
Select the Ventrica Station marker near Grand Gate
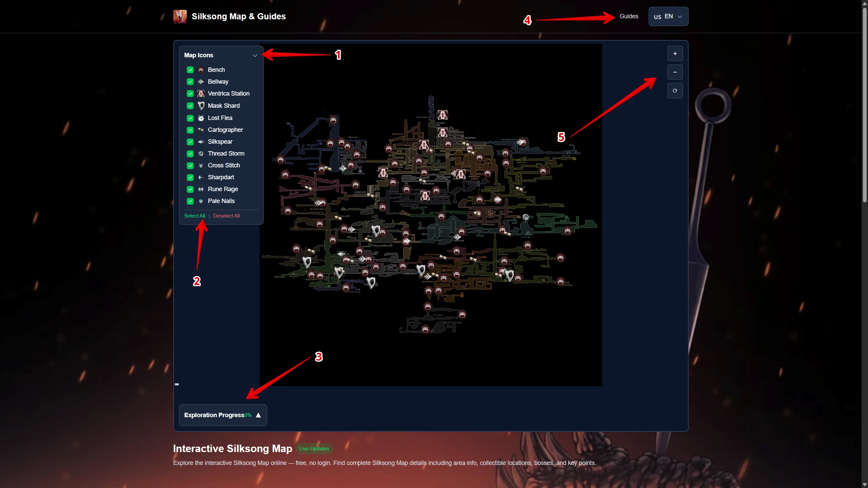click(x=383, y=173)
